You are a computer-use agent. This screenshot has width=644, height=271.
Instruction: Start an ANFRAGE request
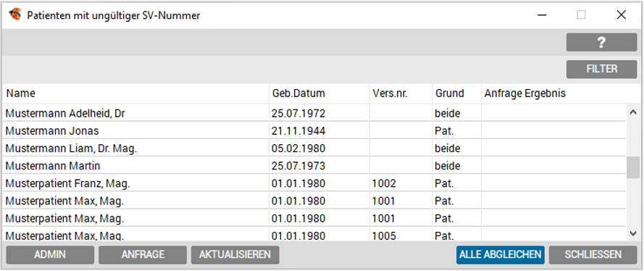(x=143, y=254)
